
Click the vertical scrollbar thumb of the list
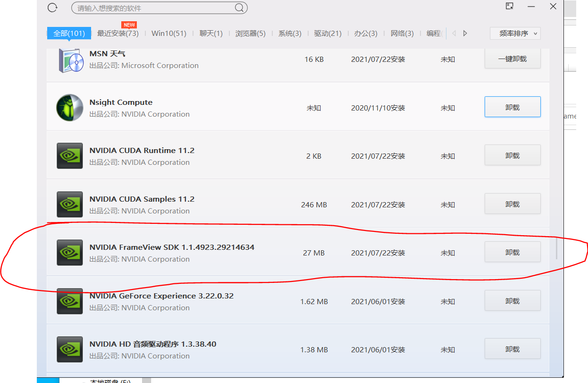(x=557, y=248)
